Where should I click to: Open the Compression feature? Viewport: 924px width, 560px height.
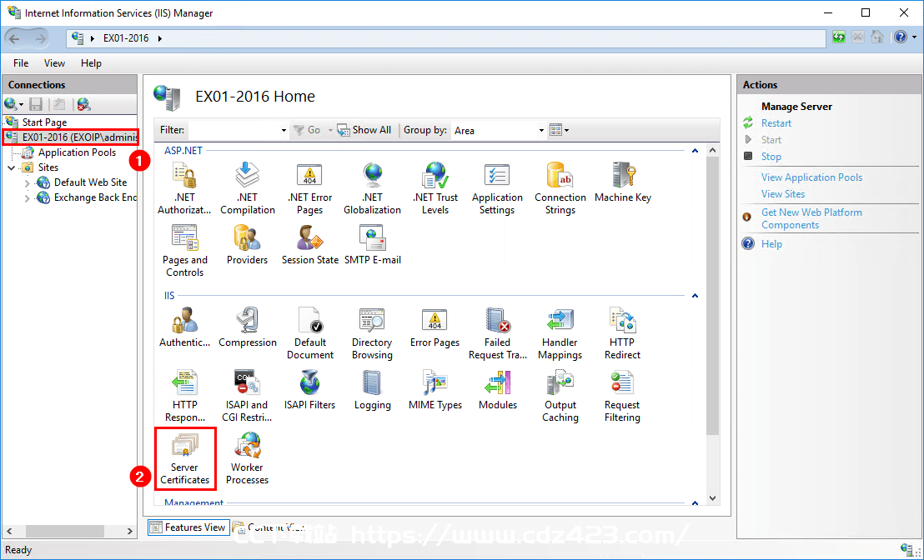click(x=248, y=327)
